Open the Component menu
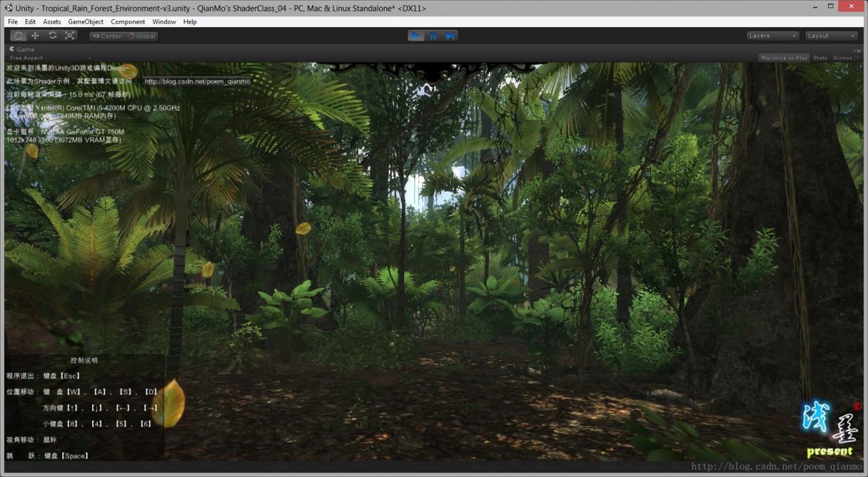This screenshot has height=477, width=868. (128, 22)
